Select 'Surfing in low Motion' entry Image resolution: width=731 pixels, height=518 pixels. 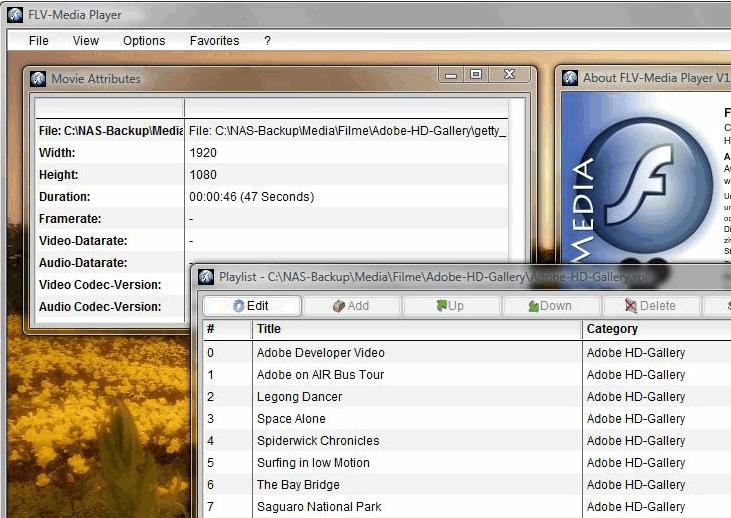467,463
